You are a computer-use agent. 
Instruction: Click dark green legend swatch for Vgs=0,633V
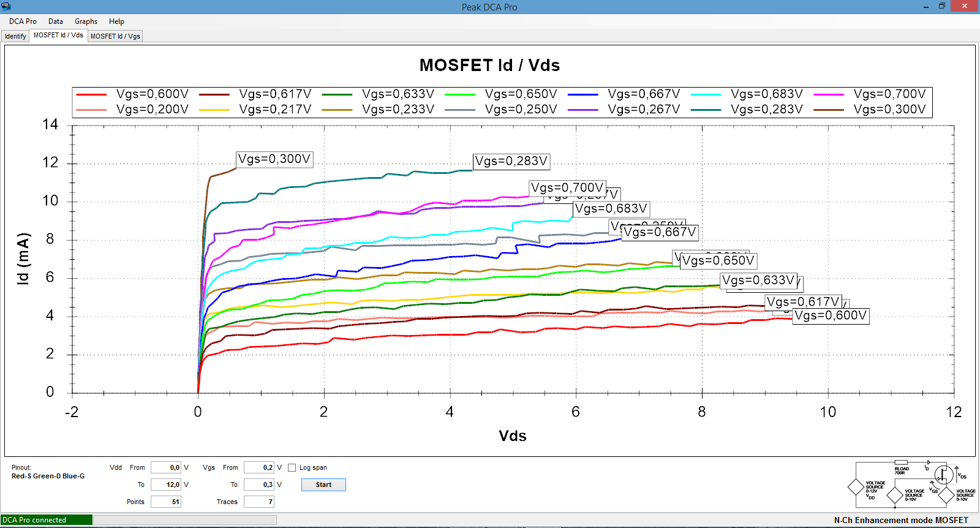(337, 94)
